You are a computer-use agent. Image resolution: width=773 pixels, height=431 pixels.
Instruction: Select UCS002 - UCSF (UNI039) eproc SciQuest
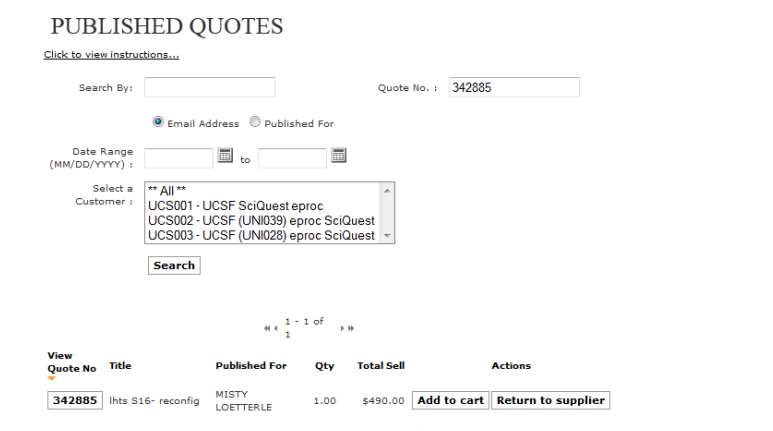click(263, 220)
